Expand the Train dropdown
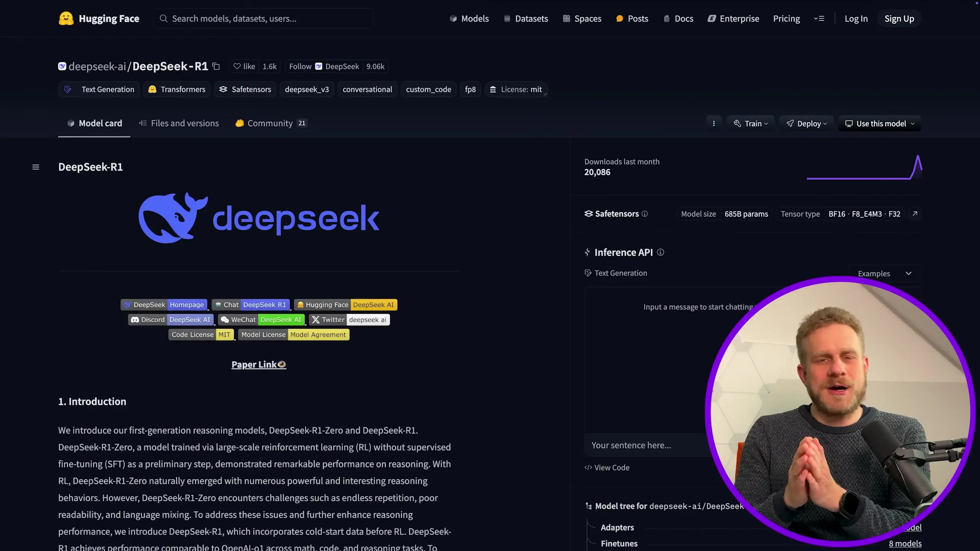Viewport: 980px width, 551px height. [750, 124]
